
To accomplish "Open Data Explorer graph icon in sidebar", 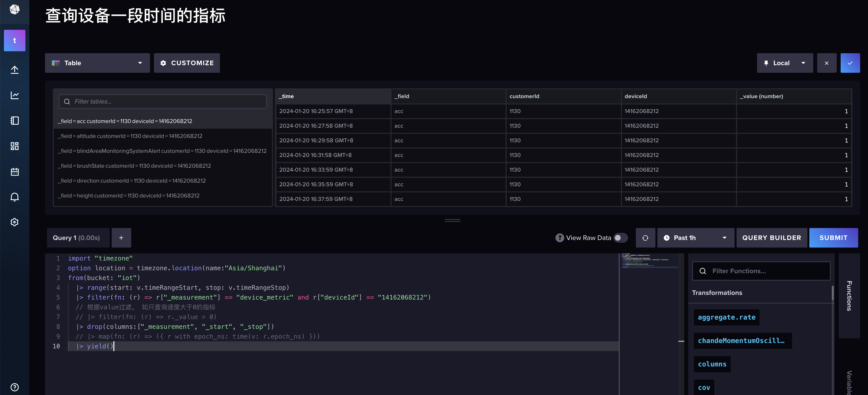I will pyautogui.click(x=14, y=95).
